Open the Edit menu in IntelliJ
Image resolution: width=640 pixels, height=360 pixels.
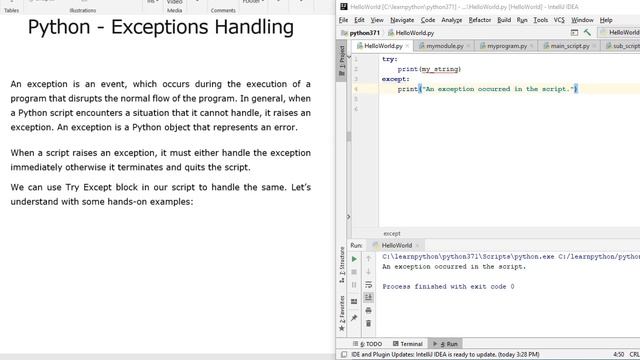[x=359, y=20]
